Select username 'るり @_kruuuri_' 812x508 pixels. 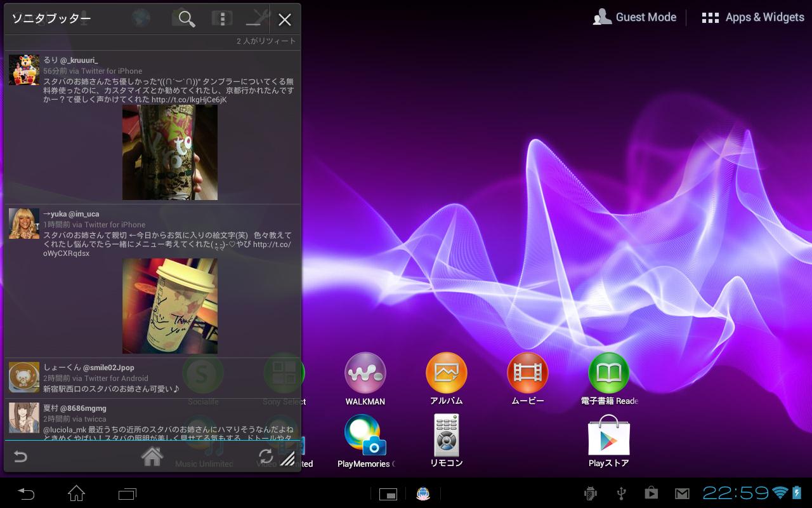[x=71, y=60]
